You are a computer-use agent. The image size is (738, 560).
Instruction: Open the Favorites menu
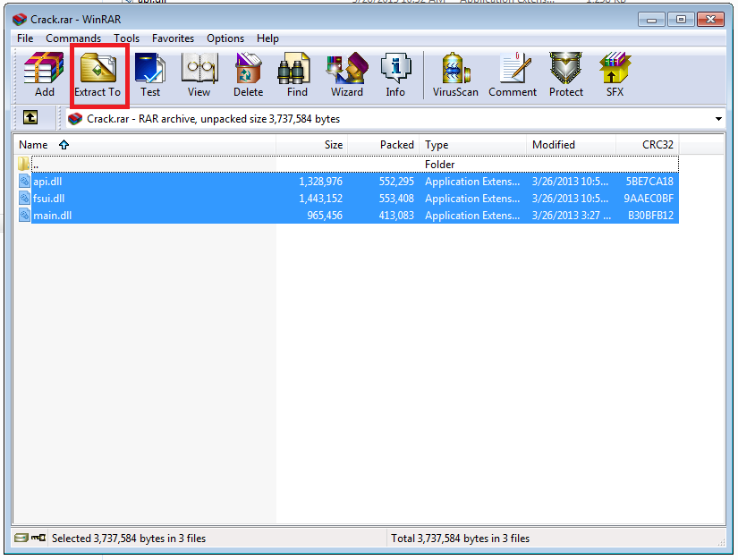point(173,38)
